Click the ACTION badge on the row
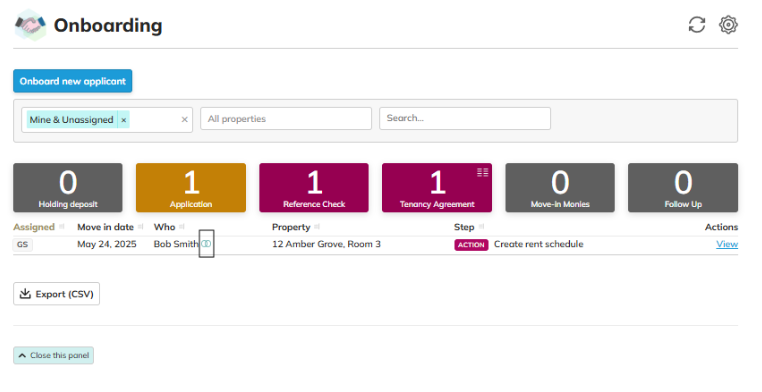762x392 pixels. coord(471,245)
